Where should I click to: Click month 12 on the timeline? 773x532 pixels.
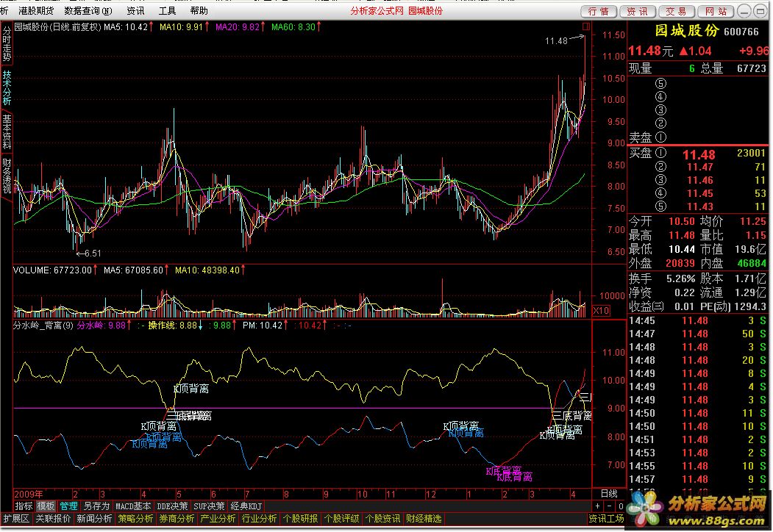pyautogui.click(x=431, y=494)
